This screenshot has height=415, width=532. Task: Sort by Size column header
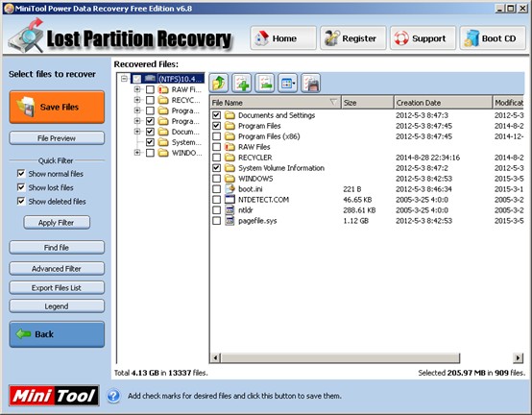(x=368, y=103)
